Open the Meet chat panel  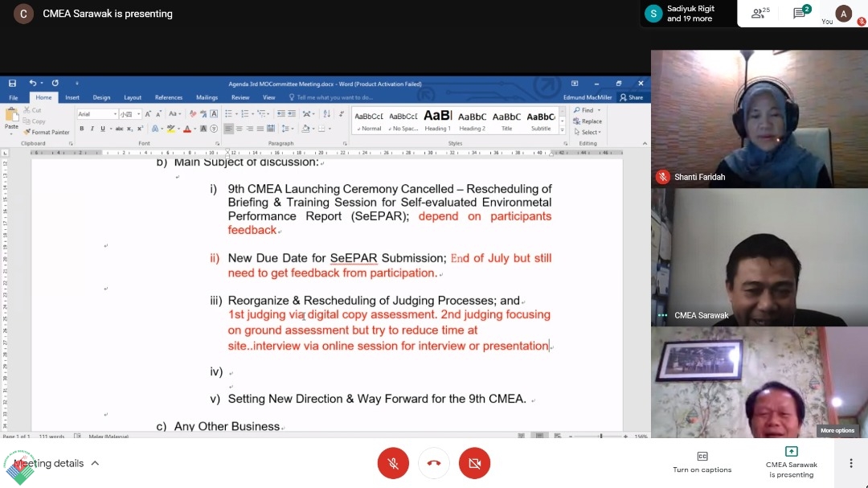801,14
